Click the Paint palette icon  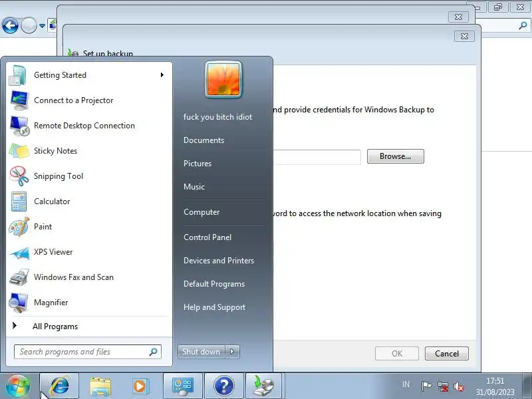[x=19, y=227]
